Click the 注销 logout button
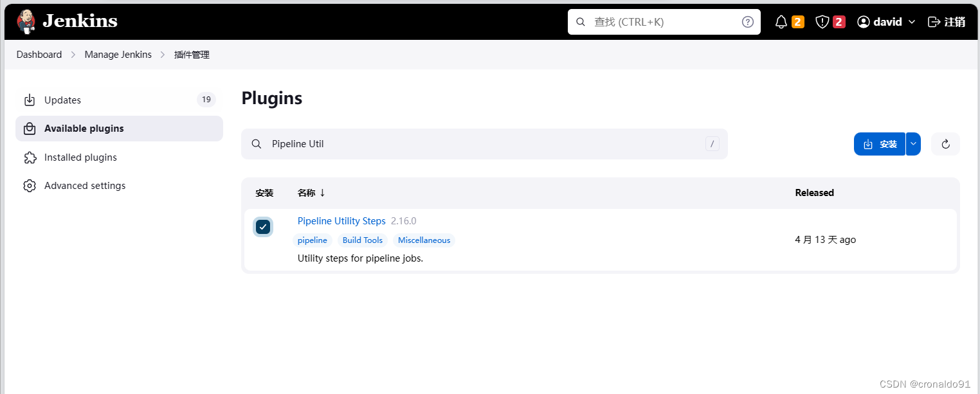This screenshot has width=980, height=394. (x=947, y=22)
